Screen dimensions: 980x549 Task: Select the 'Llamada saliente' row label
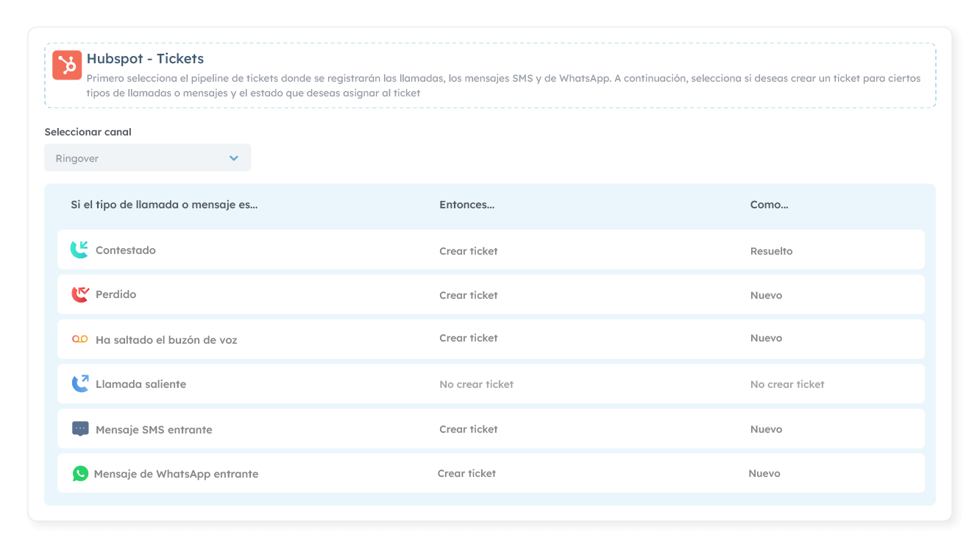pos(141,384)
